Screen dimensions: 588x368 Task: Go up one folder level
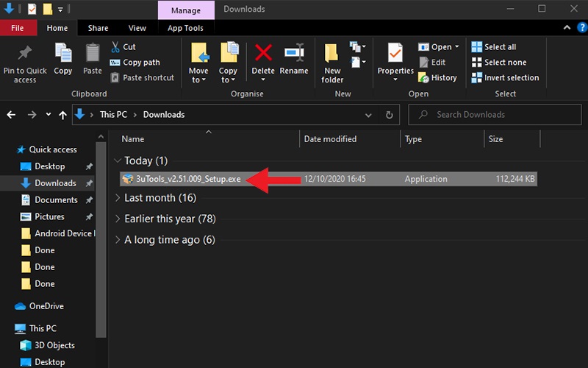coord(62,115)
